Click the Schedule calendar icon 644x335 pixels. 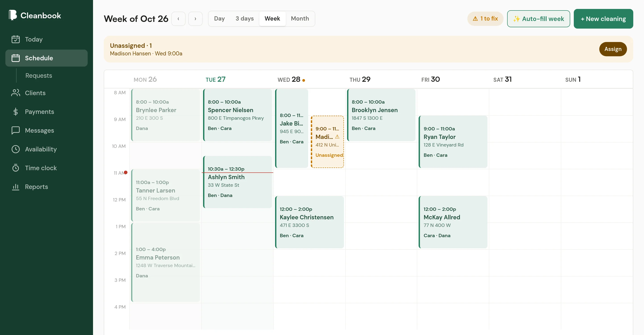tap(15, 58)
